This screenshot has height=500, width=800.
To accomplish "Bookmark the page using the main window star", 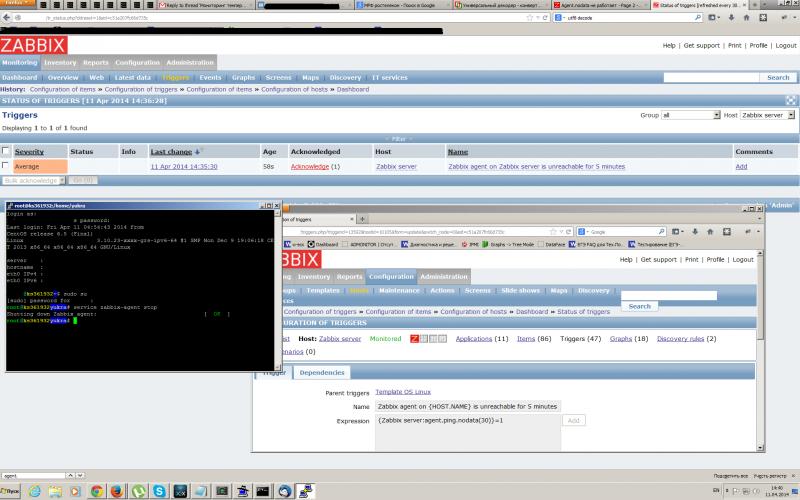I will click(x=530, y=17).
